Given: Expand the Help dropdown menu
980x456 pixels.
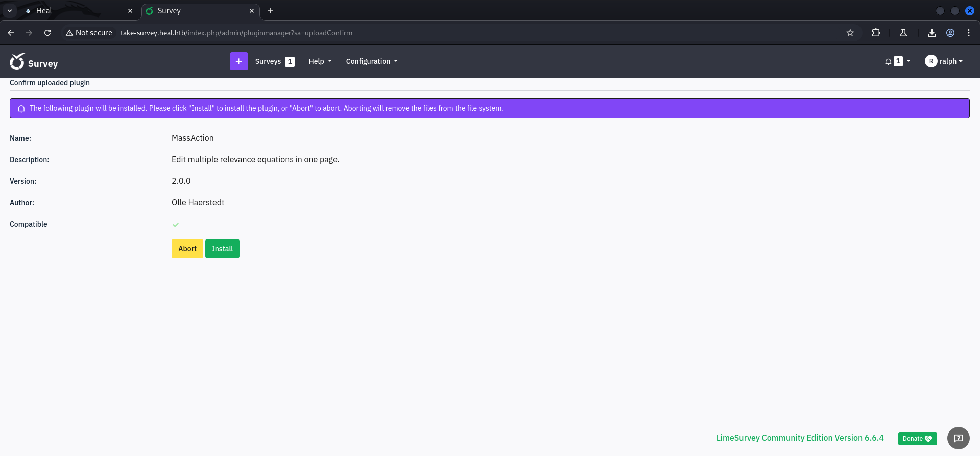Looking at the screenshot, I should click(x=320, y=61).
